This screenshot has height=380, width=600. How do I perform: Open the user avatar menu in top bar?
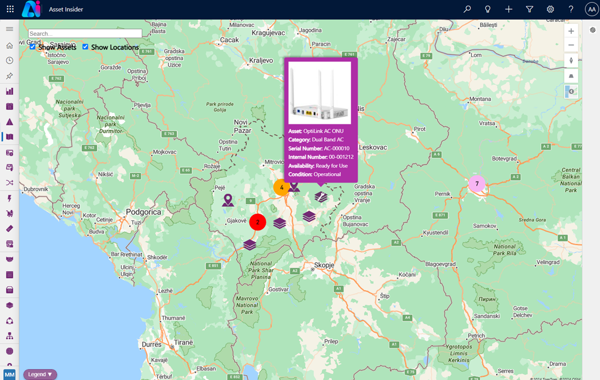pyautogui.click(x=592, y=9)
